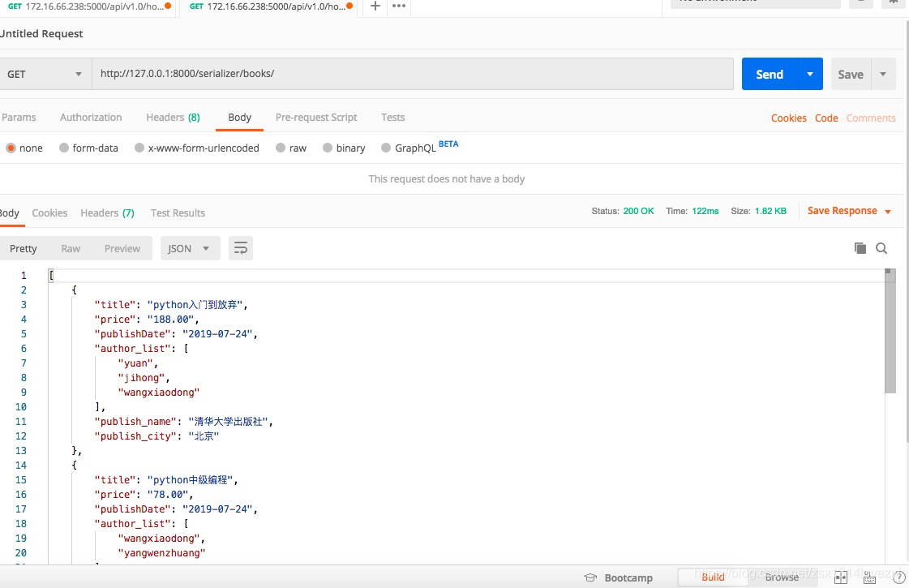Open the Test Results tab

pyautogui.click(x=178, y=212)
